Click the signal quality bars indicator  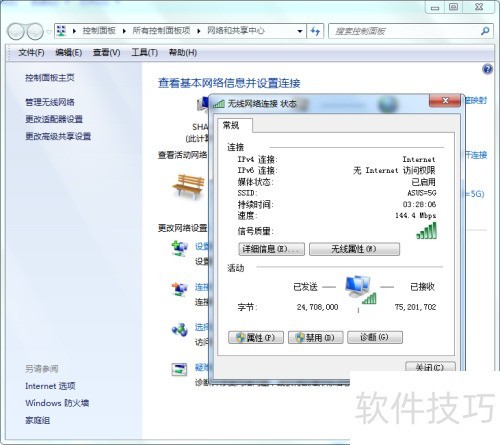(426, 231)
